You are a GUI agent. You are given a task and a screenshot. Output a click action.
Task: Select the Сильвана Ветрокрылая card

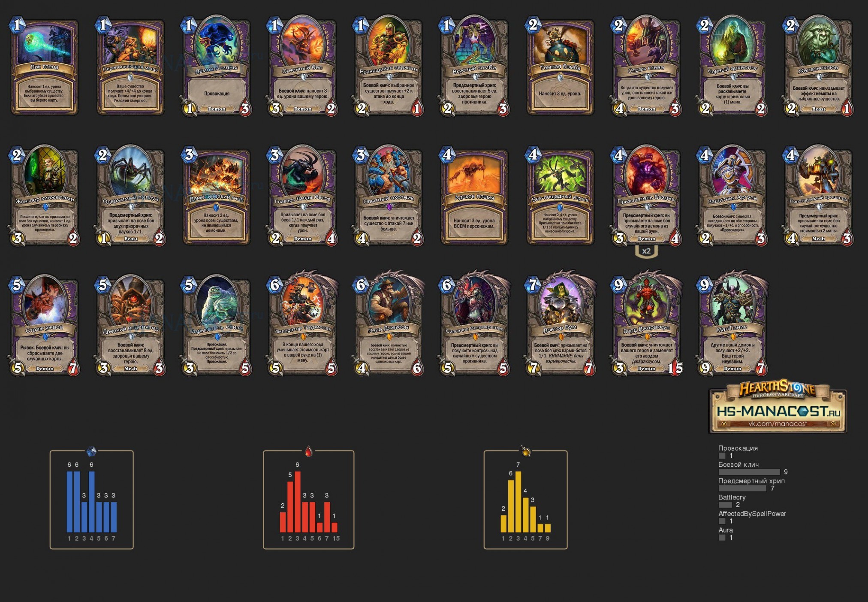(474, 324)
